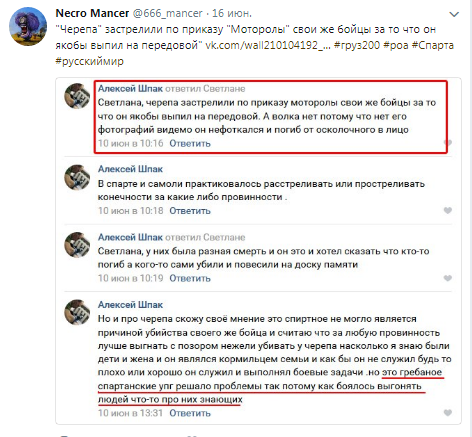This screenshot has width=472, height=437.
Task: Reply to the 10:18 comment via Ответить
Action: pos(190,211)
